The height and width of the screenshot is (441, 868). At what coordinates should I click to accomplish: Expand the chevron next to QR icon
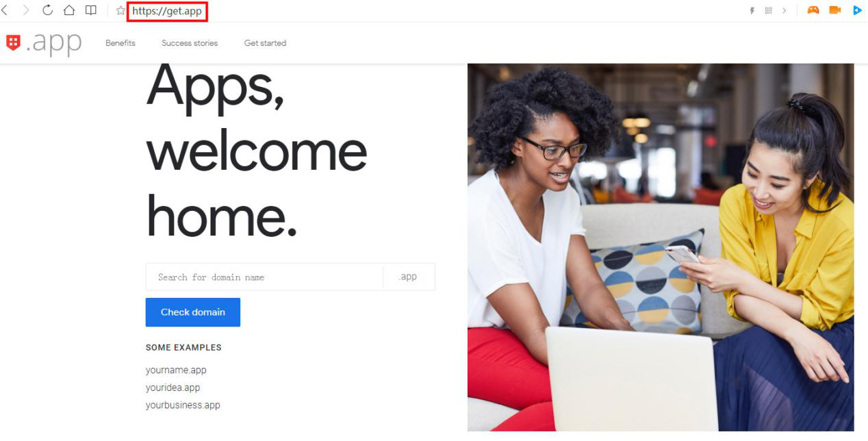[x=784, y=10]
